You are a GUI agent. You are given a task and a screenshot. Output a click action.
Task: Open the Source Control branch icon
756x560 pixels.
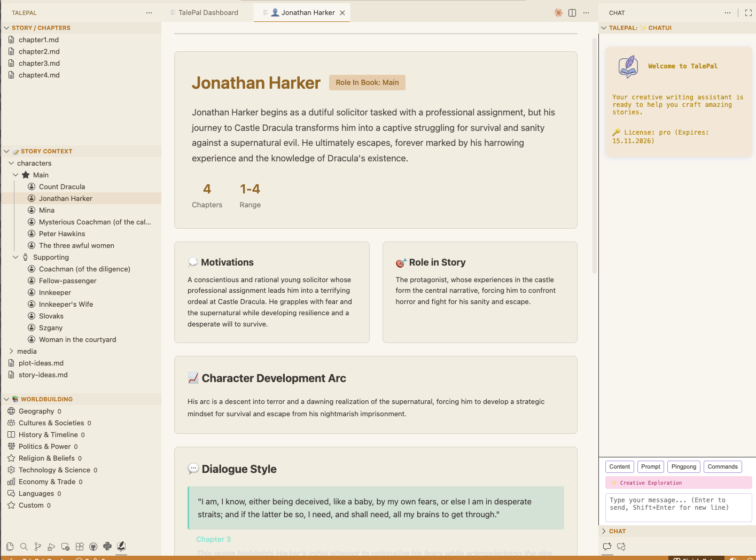click(37, 547)
